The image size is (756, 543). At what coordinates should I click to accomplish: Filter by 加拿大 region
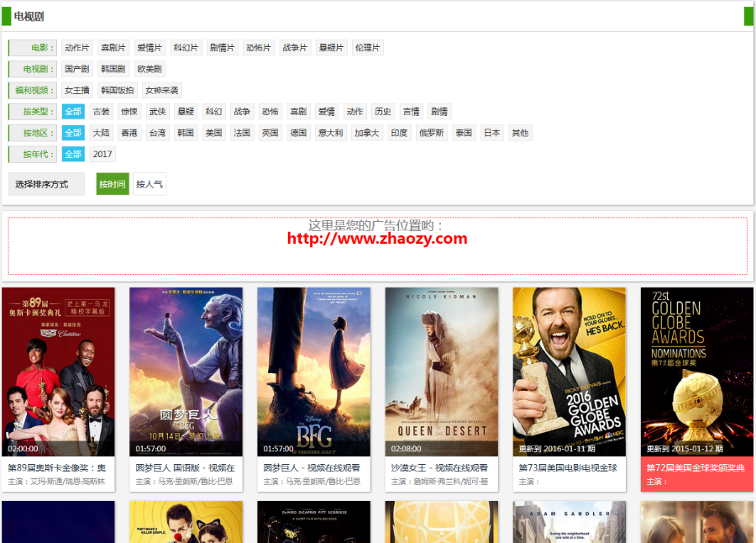[x=367, y=133]
